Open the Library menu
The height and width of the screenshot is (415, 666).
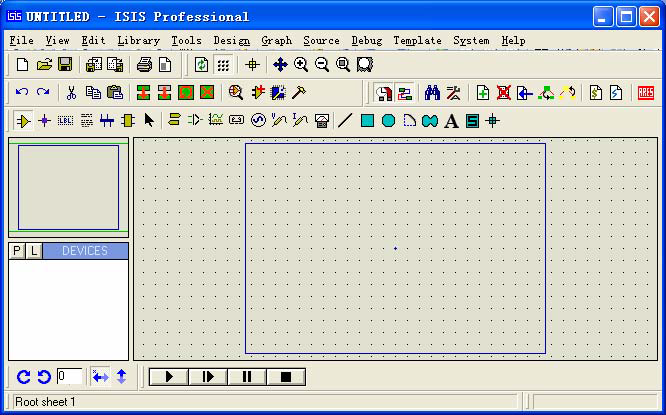tap(138, 40)
